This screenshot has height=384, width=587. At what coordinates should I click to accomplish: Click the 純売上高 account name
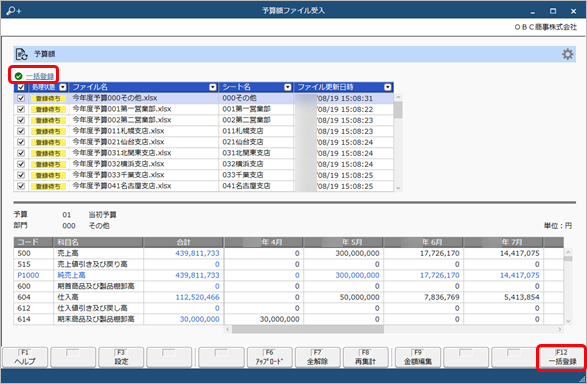(x=71, y=275)
